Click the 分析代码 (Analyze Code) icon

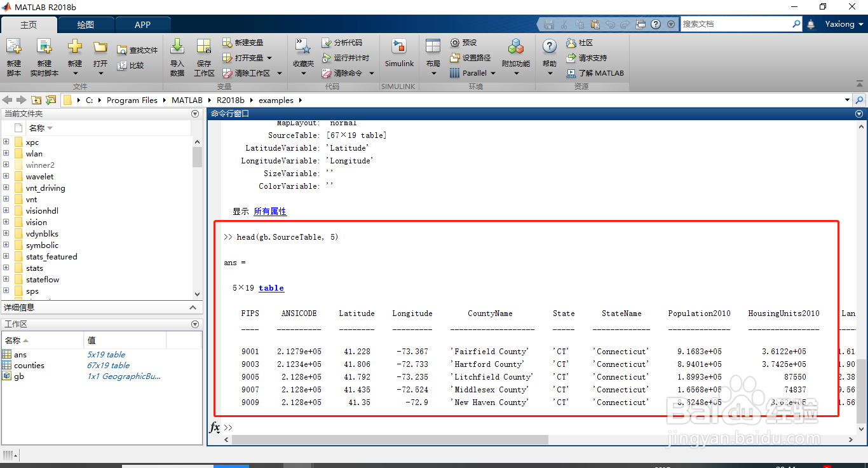point(327,43)
